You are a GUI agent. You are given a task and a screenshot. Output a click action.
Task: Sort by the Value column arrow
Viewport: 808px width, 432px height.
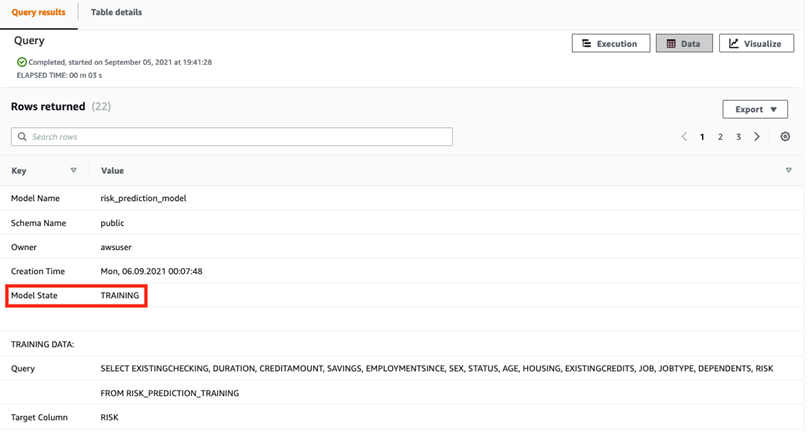click(x=789, y=171)
